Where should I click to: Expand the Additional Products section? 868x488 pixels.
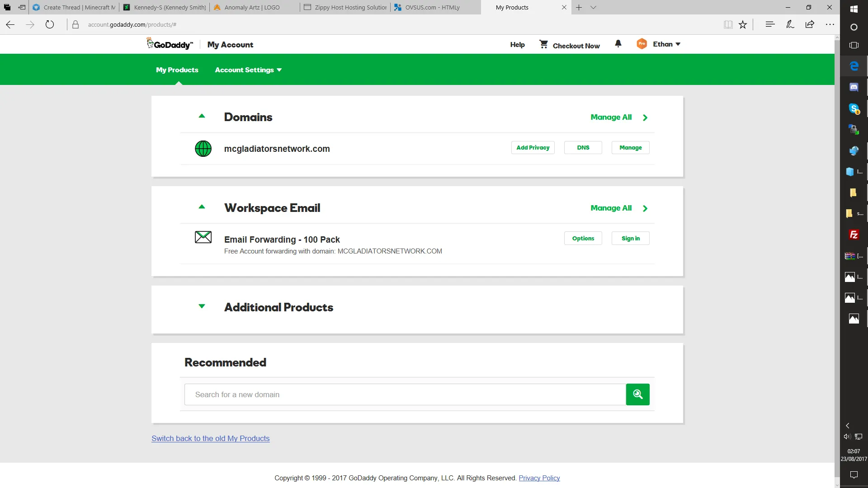click(x=202, y=307)
